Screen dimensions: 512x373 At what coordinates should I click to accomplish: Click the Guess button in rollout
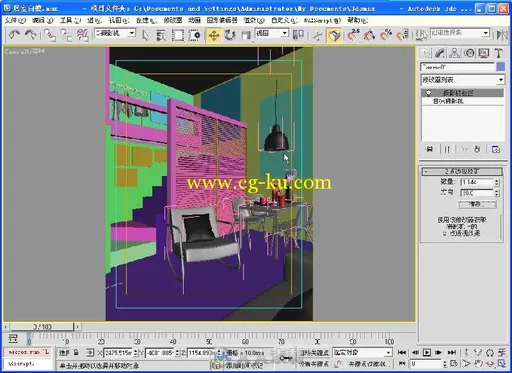point(477,204)
